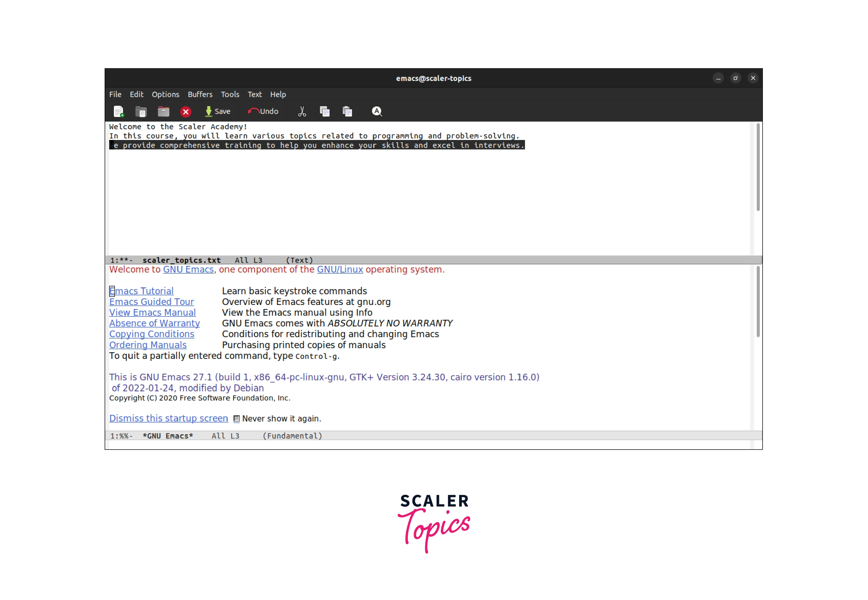Image resolution: width=868 pixels, height=600 pixels.
Task: Open the Ordering Manuals link
Action: [148, 345]
